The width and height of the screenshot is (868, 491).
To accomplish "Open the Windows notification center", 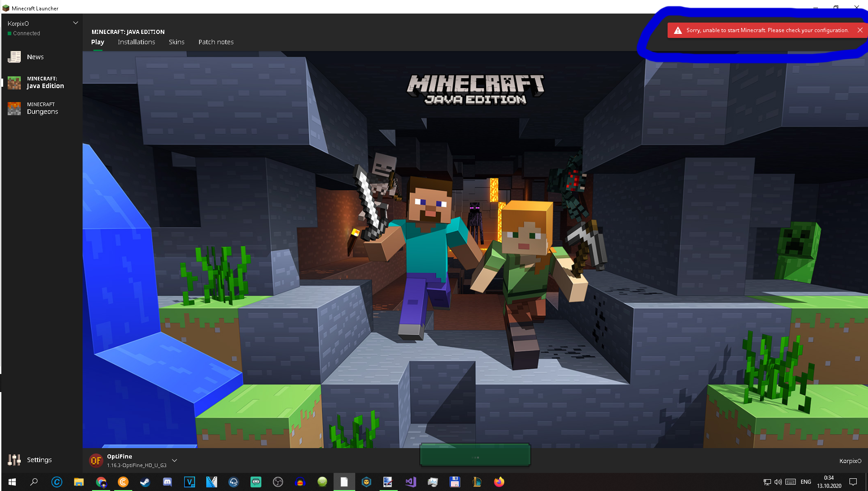I will (x=853, y=482).
